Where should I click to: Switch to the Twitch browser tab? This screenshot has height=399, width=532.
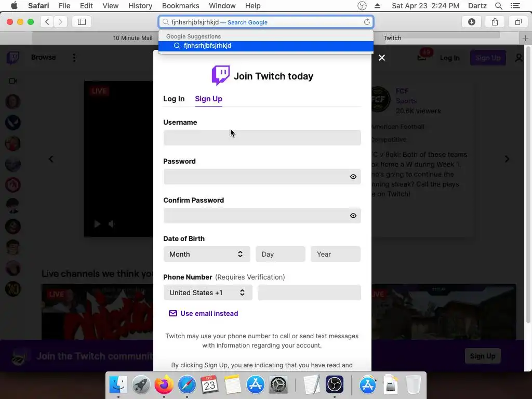click(392, 38)
